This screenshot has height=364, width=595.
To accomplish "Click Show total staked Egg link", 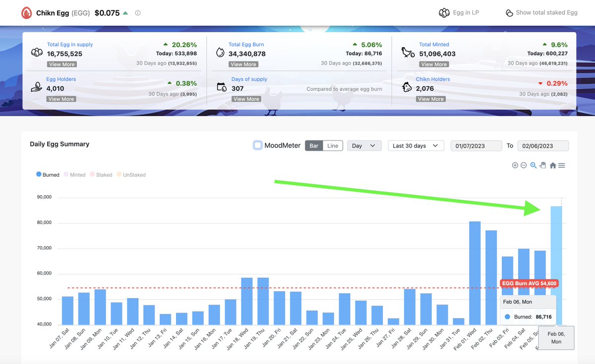I will click(546, 13).
